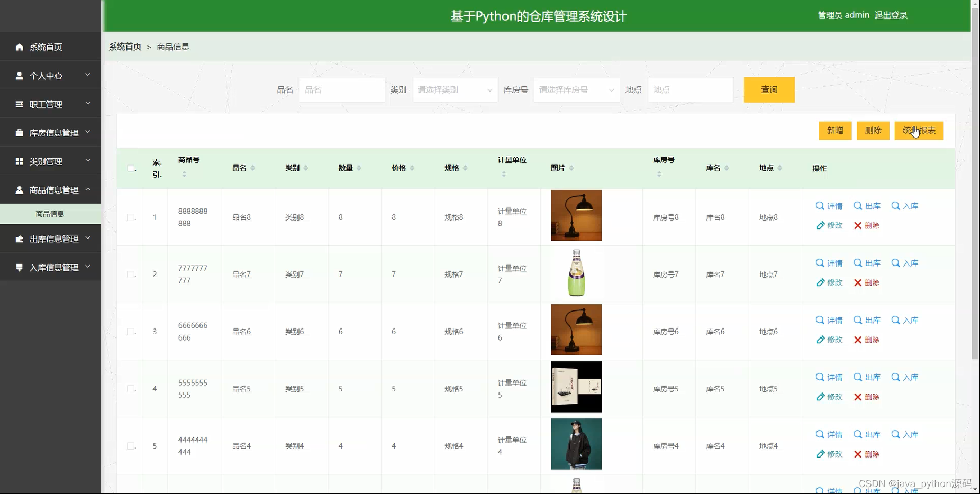Expand the 职工管理 sidebar menu
Screen dimensions: 980x494
[50, 104]
